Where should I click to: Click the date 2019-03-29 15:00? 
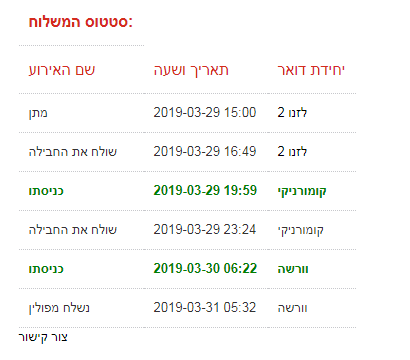[205, 113]
